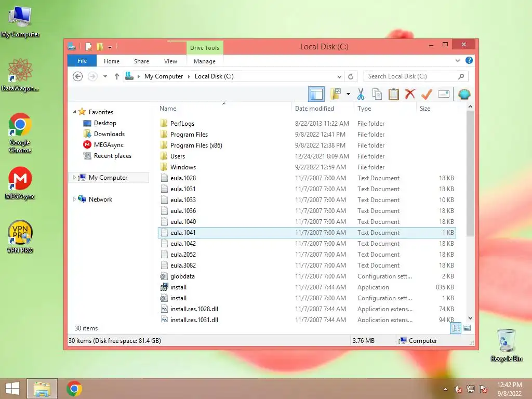Open Help with the blue question icon
Image resolution: width=532 pixels, height=399 pixels.
pos(469,60)
